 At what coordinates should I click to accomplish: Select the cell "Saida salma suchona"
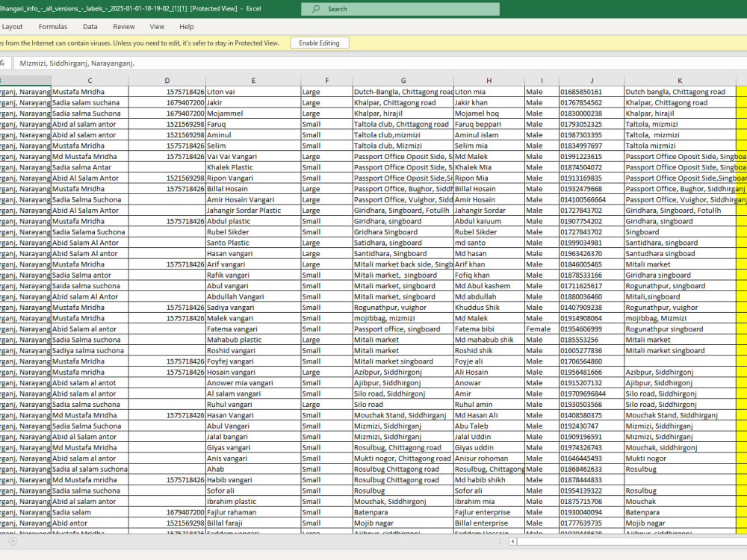coord(90,286)
